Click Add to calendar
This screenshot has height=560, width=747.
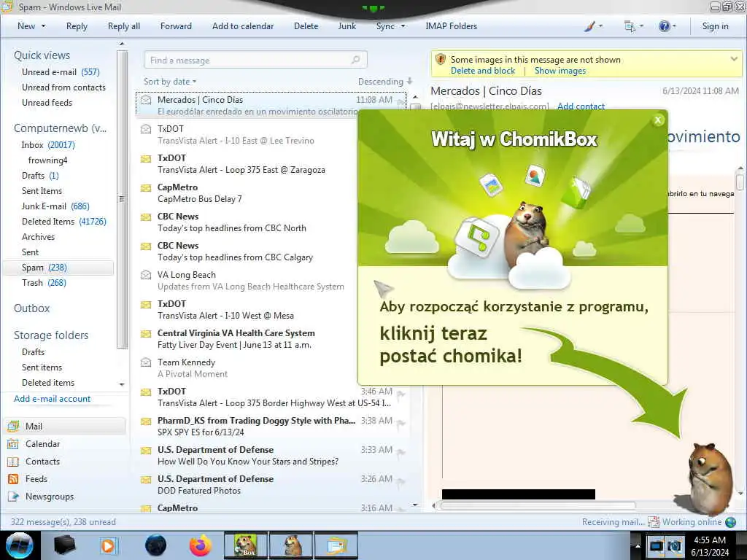click(243, 26)
